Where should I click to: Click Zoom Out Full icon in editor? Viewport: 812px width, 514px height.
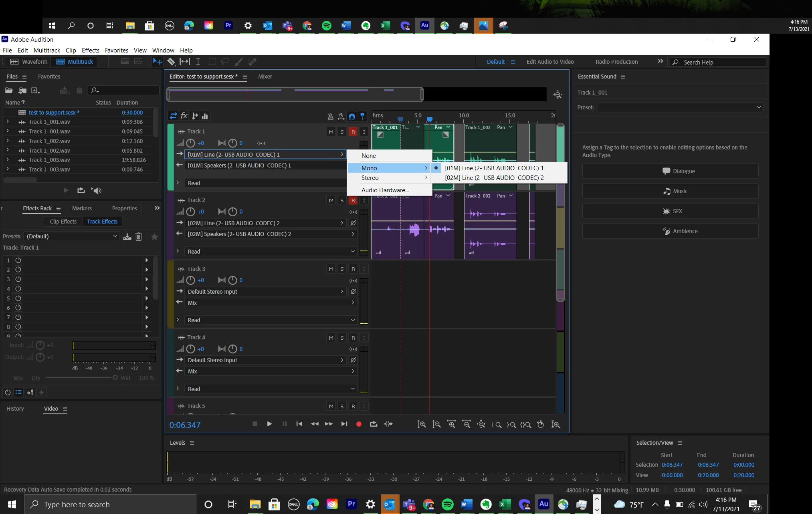click(x=481, y=424)
